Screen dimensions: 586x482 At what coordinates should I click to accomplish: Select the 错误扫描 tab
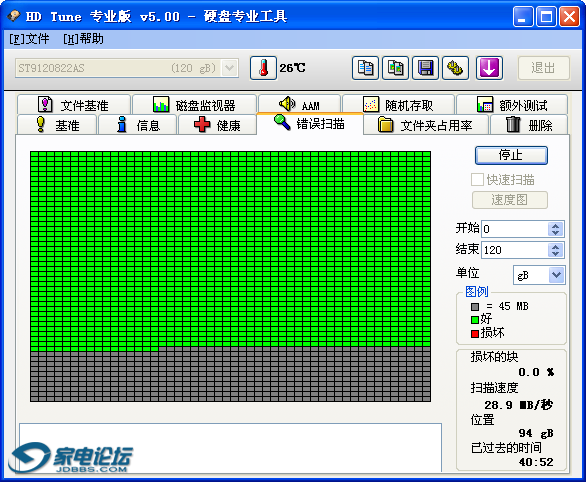tap(310, 123)
